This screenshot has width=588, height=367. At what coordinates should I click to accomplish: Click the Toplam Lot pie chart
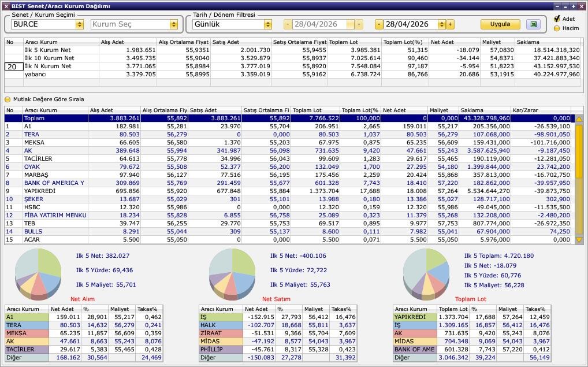pyautogui.click(x=426, y=274)
